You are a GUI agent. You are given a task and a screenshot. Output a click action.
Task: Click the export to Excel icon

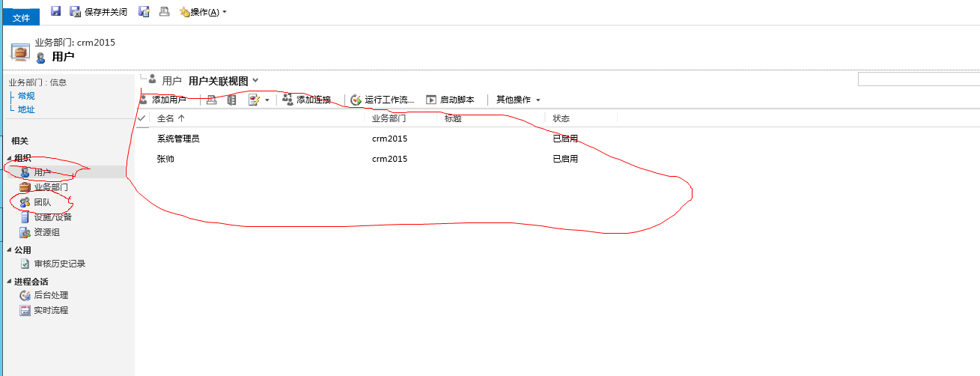tap(232, 100)
